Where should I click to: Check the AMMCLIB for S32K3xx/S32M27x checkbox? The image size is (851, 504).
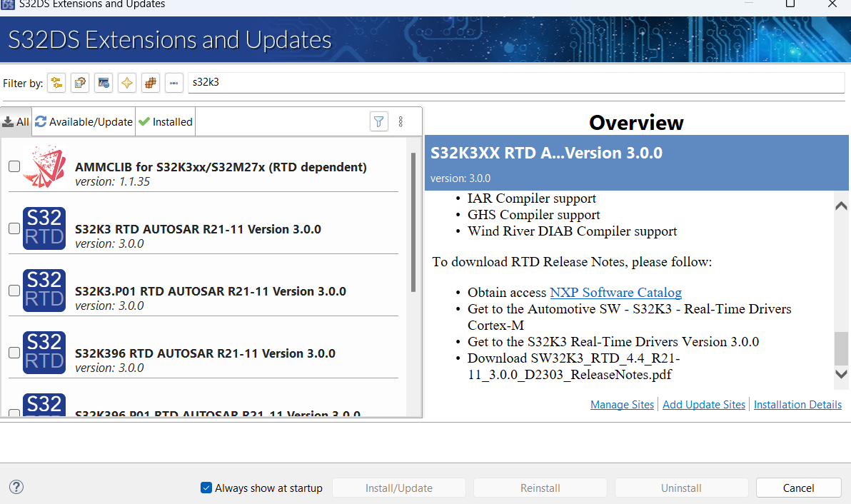pos(15,166)
